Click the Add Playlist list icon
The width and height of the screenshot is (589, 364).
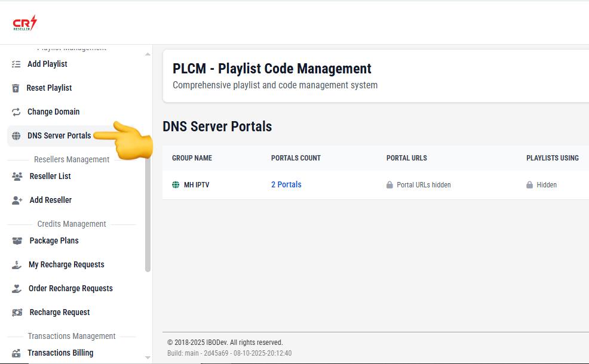[16, 64]
